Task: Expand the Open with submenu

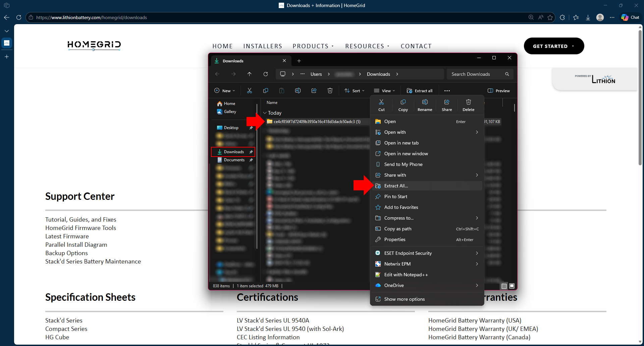Action: tap(477, 132)
